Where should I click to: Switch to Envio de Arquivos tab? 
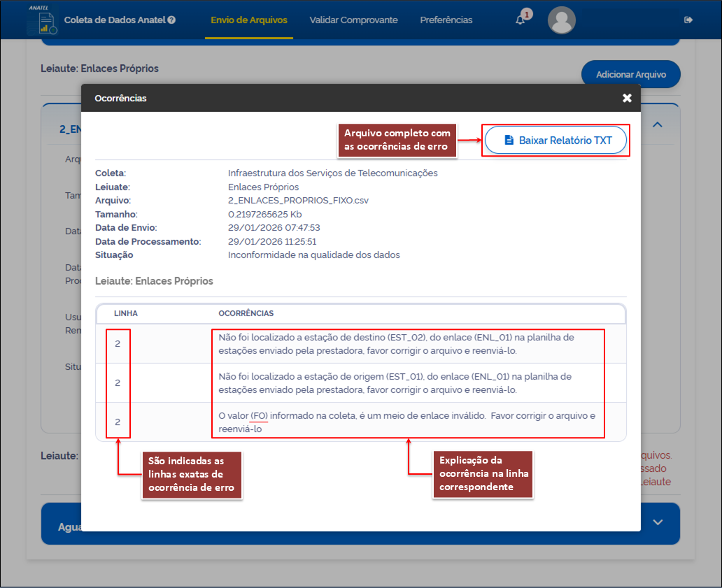249,20
